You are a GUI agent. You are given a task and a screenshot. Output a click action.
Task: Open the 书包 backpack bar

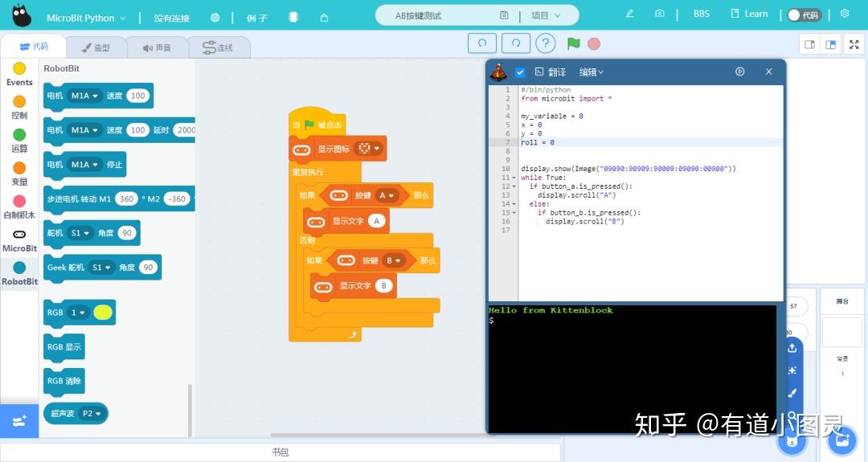click(280, 452)
